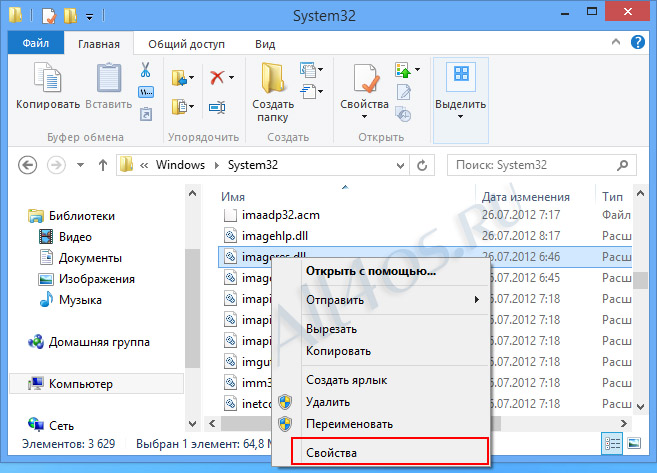This screenshot has width=657, height=473.
Task: Expand the address bar history dropdown
Action: [x=400, y=165]
